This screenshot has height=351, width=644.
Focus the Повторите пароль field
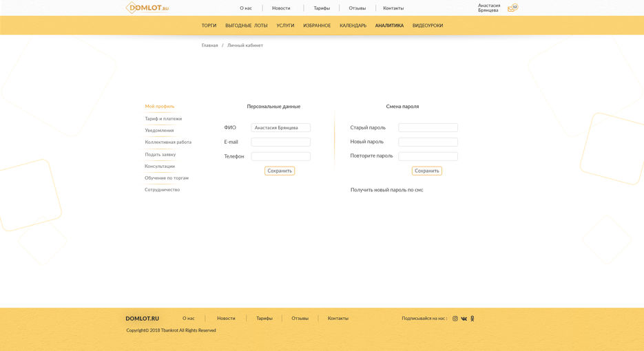pyautogui.click(x=428, y=156)
